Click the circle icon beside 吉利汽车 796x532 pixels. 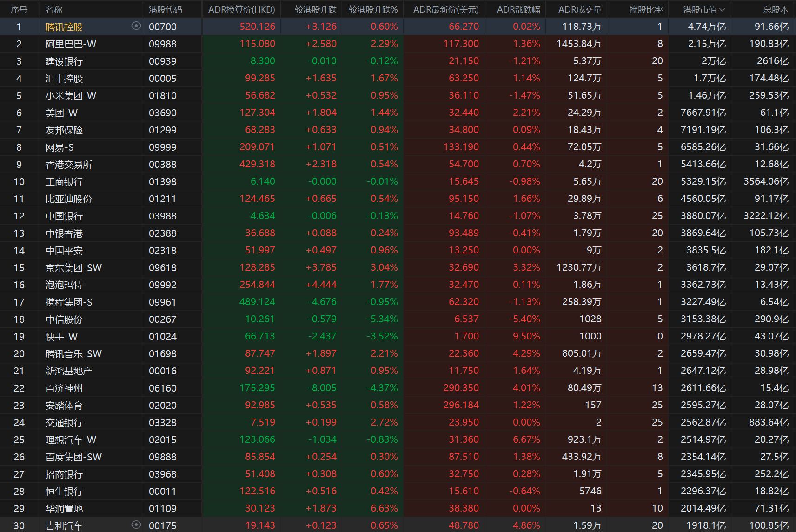point(136,525)
